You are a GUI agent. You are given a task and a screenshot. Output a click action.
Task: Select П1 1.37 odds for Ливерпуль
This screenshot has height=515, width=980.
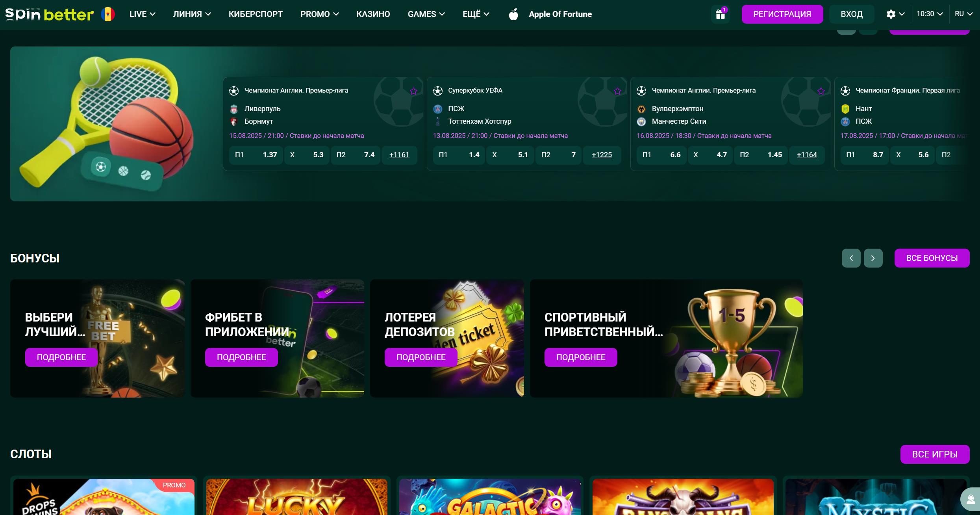coord(256,155)
